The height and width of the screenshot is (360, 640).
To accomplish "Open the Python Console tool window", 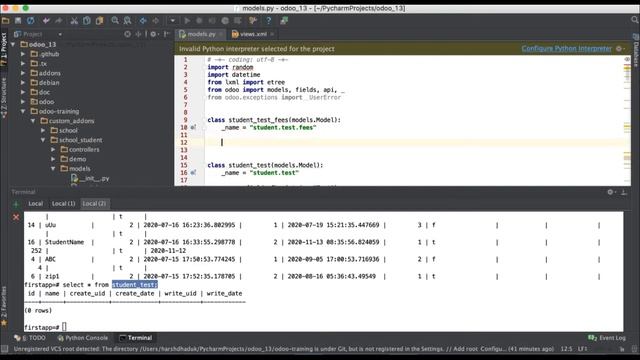I will pyautogui.click(x=83, y=338).
